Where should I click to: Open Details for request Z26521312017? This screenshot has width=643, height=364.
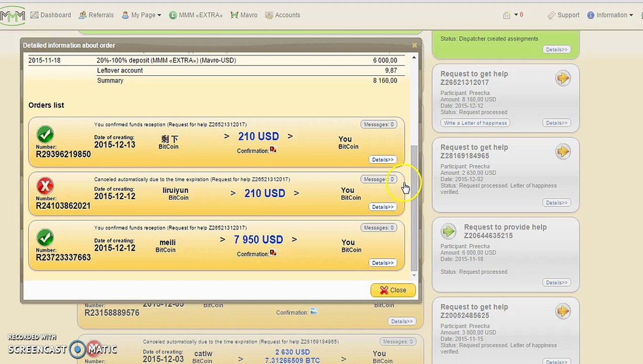(557, 123)
